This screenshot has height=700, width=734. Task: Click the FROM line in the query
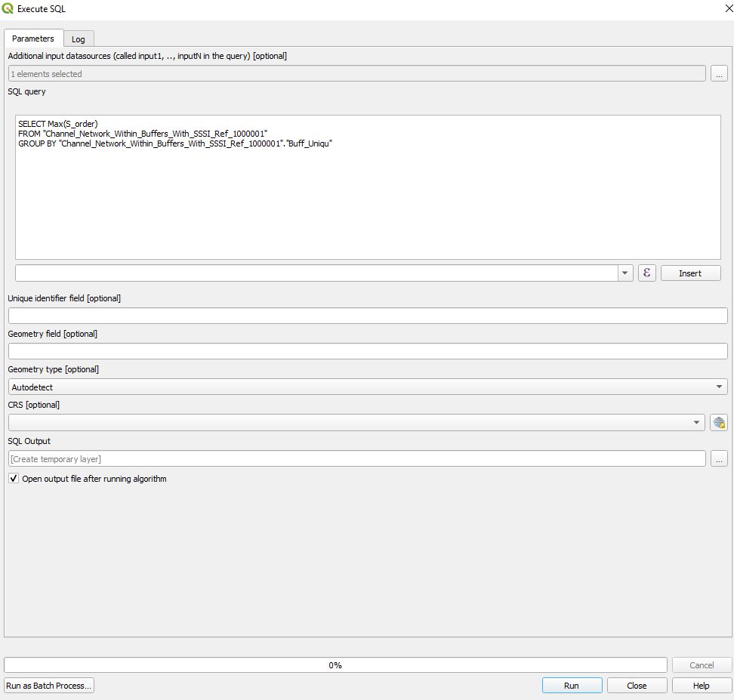point(143,134)
